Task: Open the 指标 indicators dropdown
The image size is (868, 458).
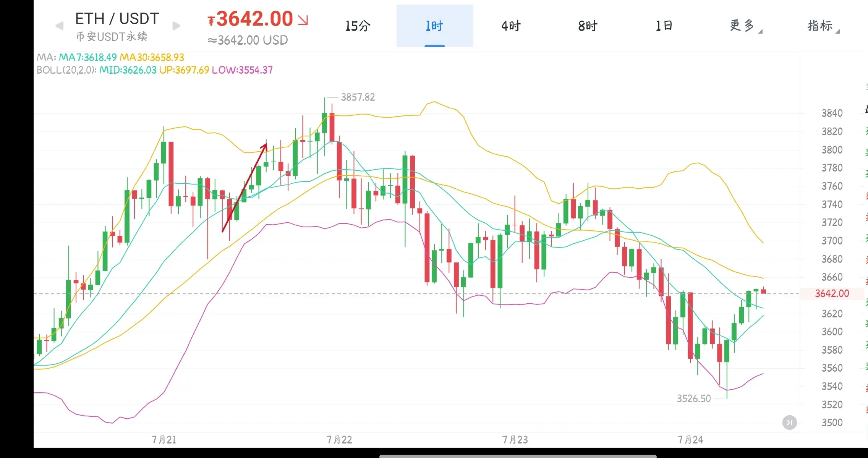Action: [823, 26]
